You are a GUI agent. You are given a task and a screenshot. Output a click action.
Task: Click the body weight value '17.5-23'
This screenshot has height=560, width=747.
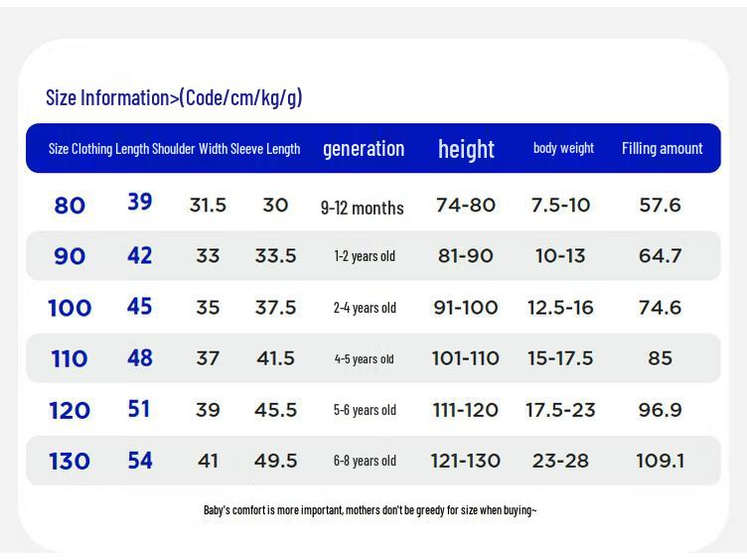pyautogui.click(x=560, y=409)
